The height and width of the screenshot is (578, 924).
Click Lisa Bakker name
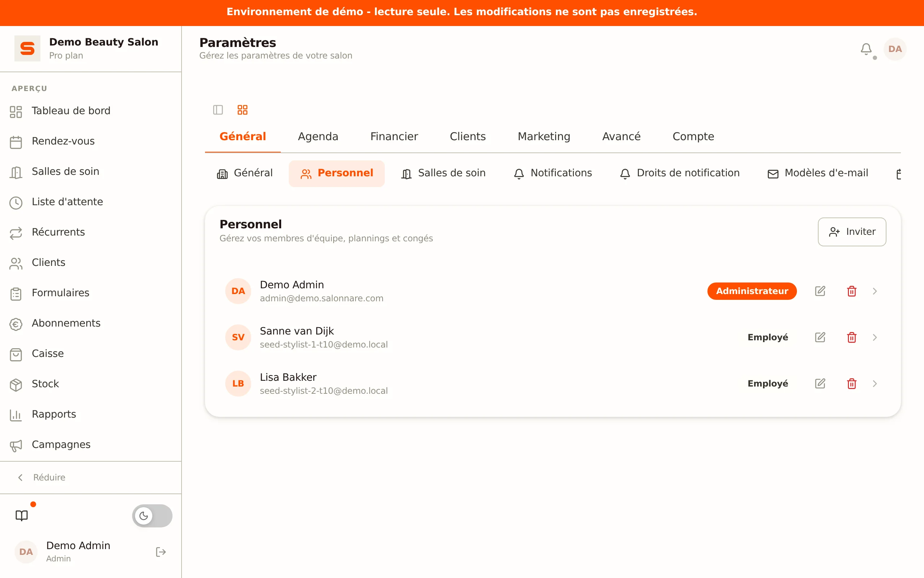click(288, 377)
